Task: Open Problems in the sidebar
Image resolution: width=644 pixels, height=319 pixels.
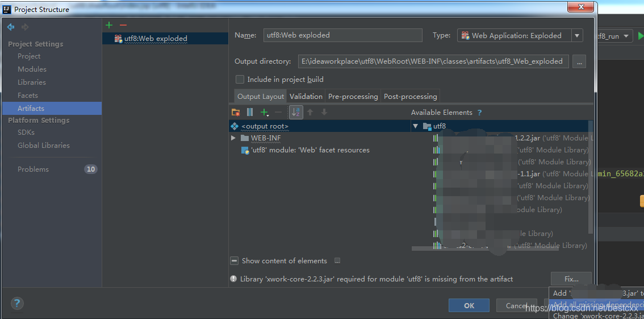Action: pyautogui.click(x=33, y=169)
